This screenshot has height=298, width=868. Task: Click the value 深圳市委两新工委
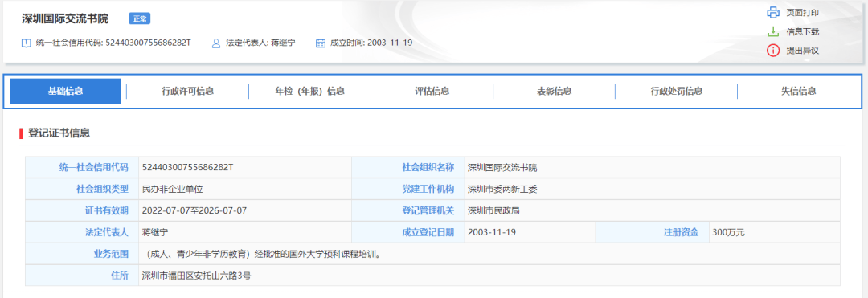(x=502, y=189)
